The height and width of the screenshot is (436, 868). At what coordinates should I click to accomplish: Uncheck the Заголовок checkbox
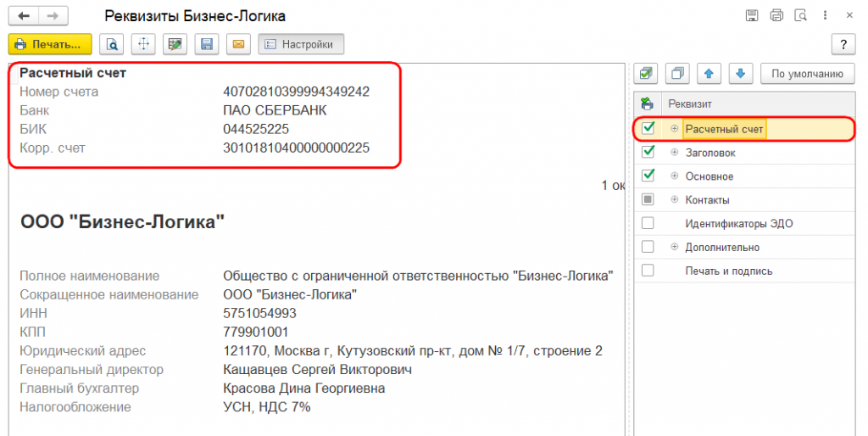(x=648, y=152)
